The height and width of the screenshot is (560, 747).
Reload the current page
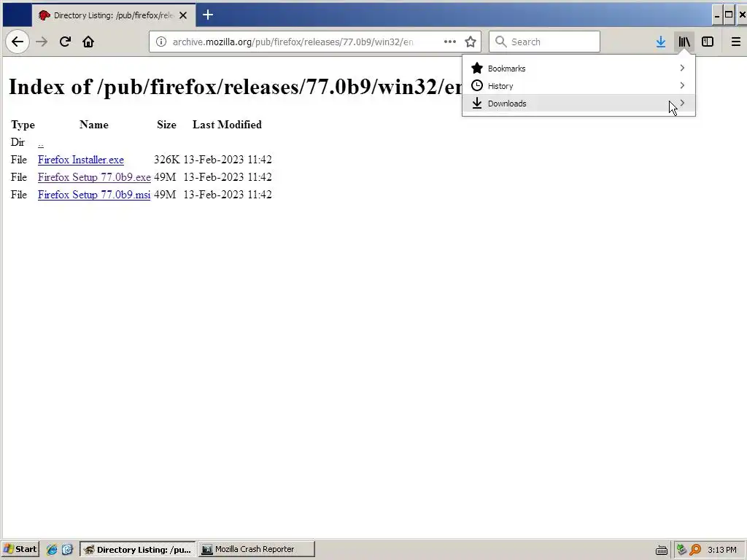pyautogui.click(x=65, y=42)
